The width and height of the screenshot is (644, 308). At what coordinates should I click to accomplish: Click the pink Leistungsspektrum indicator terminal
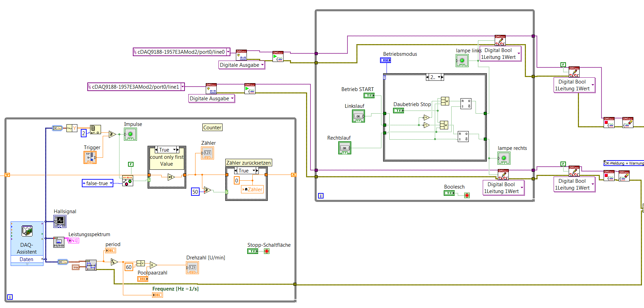pos(74,241)
